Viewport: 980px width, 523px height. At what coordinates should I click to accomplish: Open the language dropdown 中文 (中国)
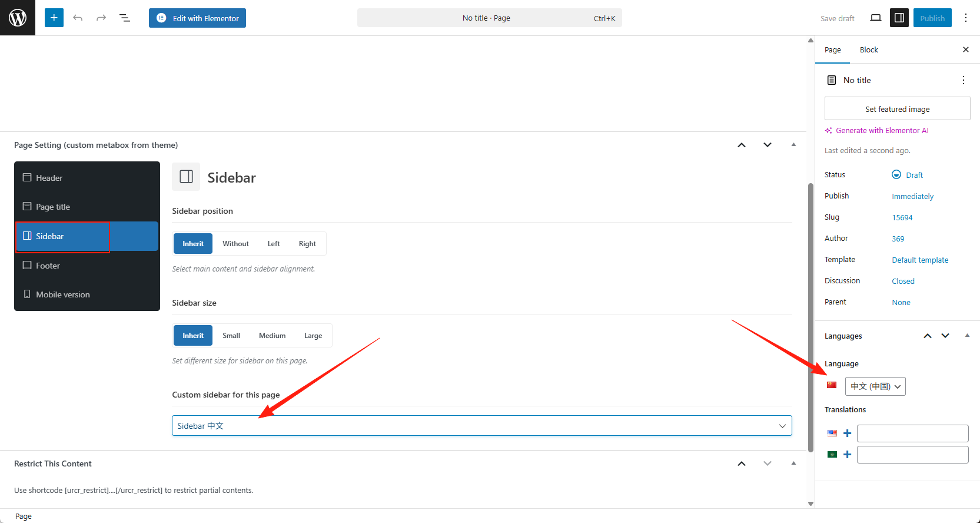point(875,386)
